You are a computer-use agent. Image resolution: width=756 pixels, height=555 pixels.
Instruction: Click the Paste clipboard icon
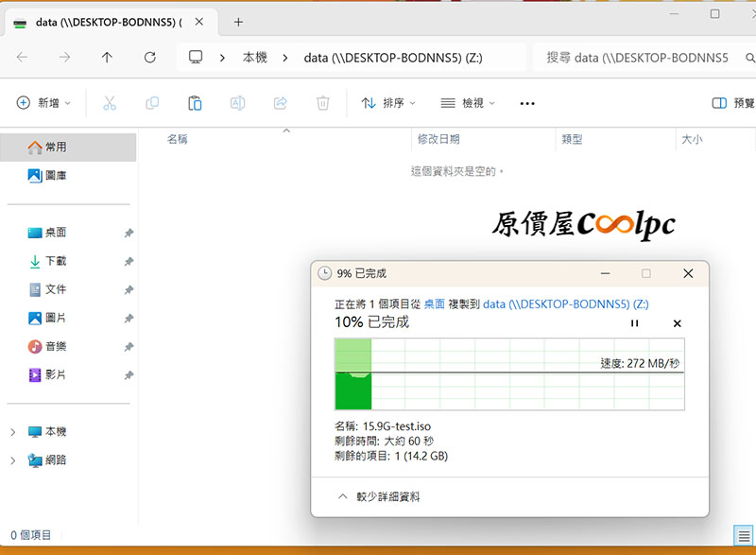(x=195, y=103)
